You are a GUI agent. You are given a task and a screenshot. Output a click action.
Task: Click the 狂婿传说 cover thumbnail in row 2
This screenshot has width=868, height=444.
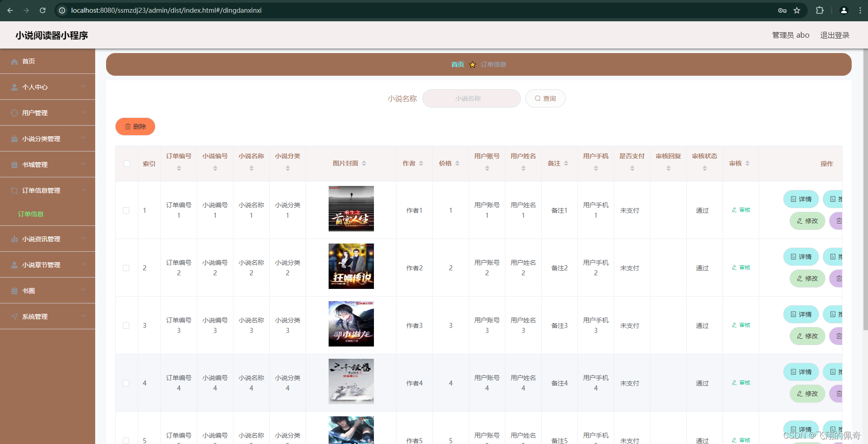coord(351,266)
